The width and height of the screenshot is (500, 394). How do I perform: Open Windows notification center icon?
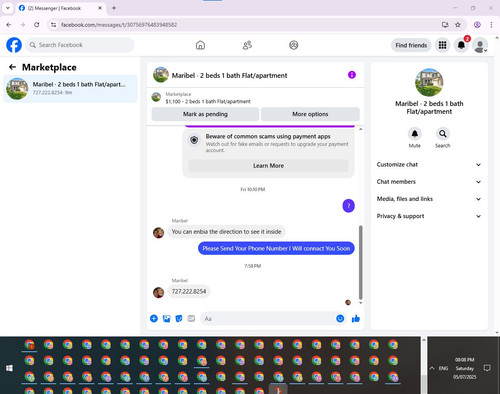point(487,368)
